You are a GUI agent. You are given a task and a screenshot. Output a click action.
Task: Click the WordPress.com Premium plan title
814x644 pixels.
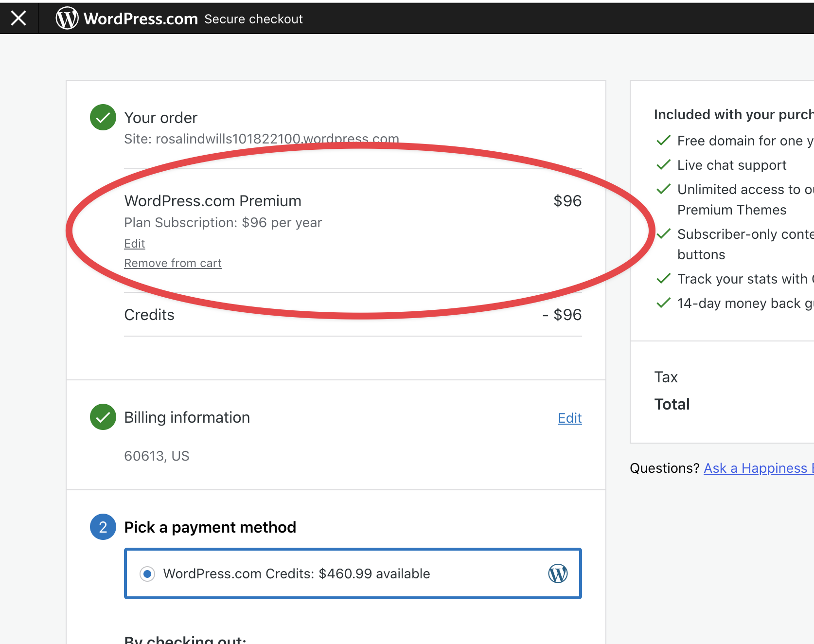(212, 200)
